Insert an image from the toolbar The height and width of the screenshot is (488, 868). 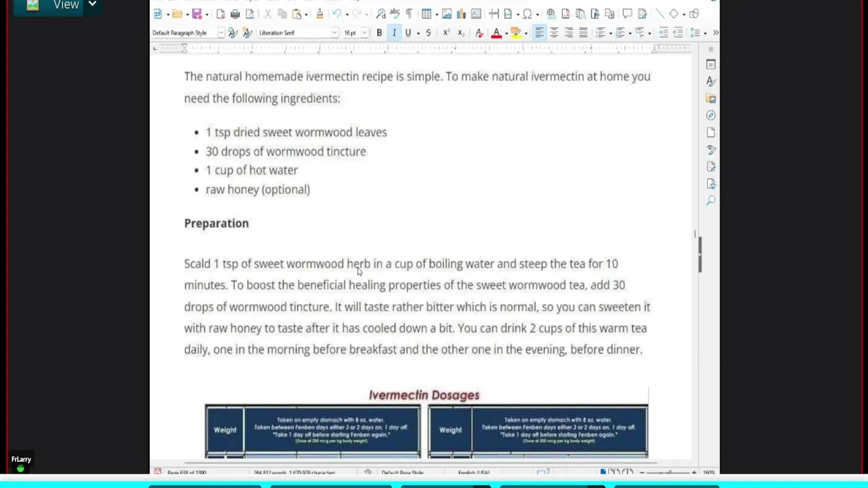[447, 14]
